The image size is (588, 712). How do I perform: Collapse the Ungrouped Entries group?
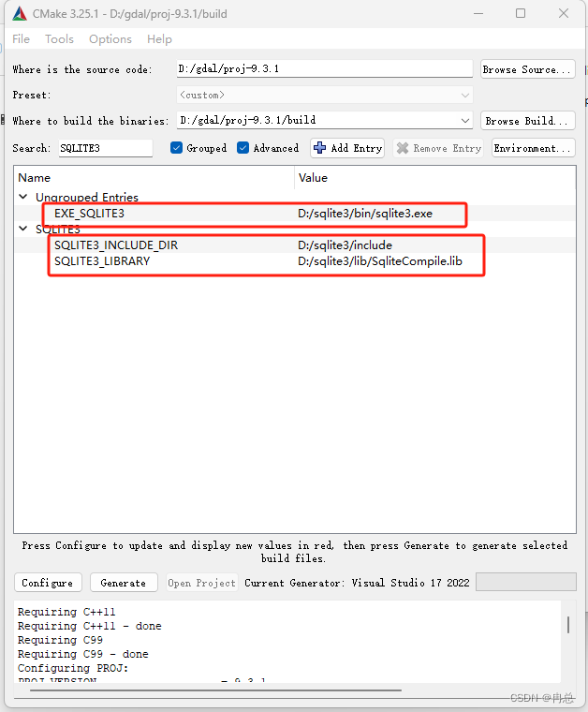pyautogui.click(x=23, y=197)
